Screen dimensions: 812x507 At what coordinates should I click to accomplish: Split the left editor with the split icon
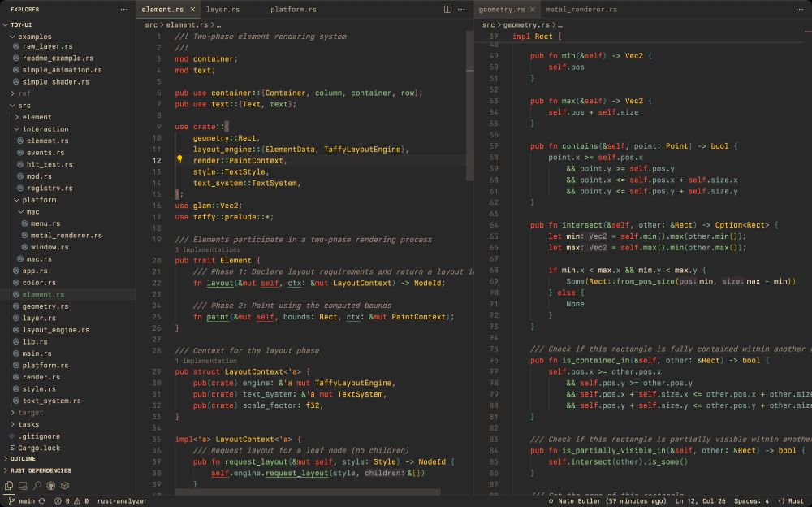[x=447, y=9]
